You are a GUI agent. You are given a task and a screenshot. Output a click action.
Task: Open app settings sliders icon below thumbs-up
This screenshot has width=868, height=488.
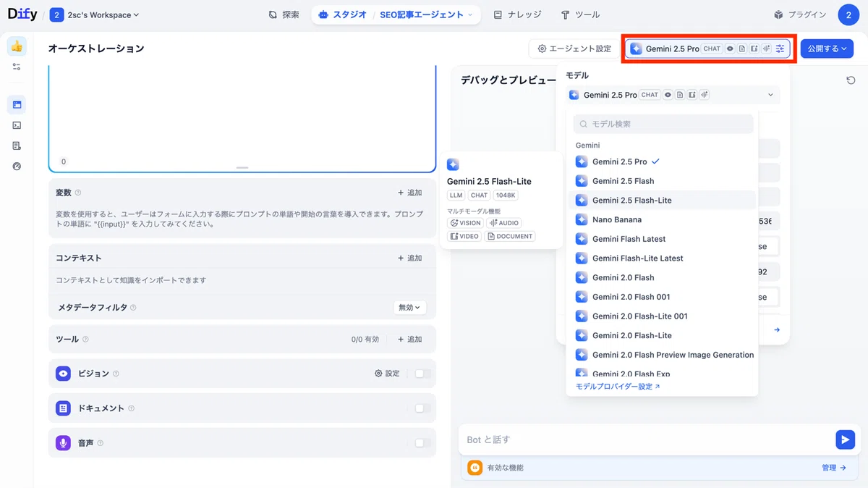tap(17, 67)
